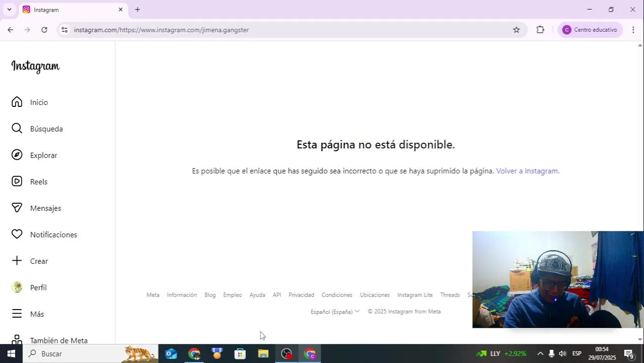Image resolution: width=644 pixels, height=363 pixels.
Task: Open the Ayuda footer link
Action: pos(257,295)
